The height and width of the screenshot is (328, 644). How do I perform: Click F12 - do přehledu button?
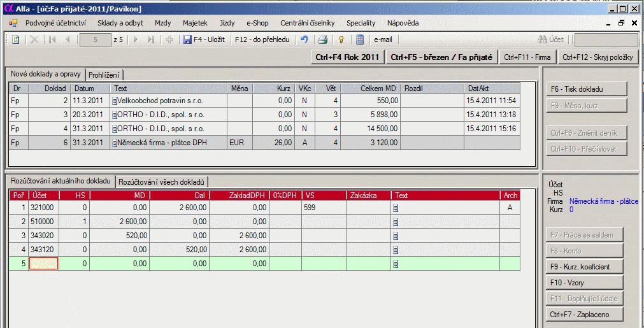pos(262,40)
